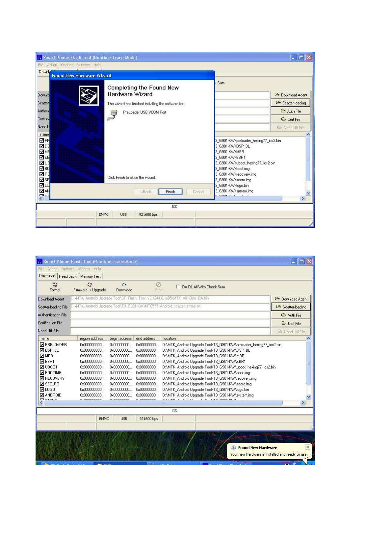Click the Firmware -> Upgrade toolbar icon
This screenshot has height=554, width=392.
(90, 285)
